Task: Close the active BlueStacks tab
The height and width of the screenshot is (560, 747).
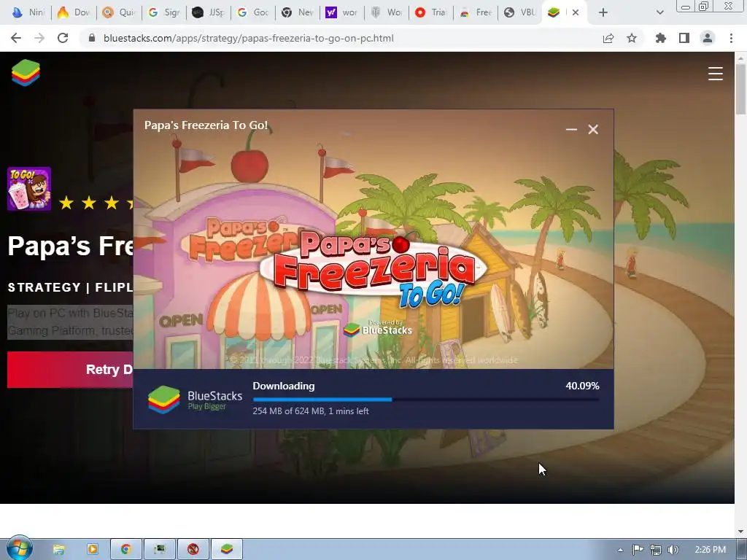Action: [x=576, y=13]
